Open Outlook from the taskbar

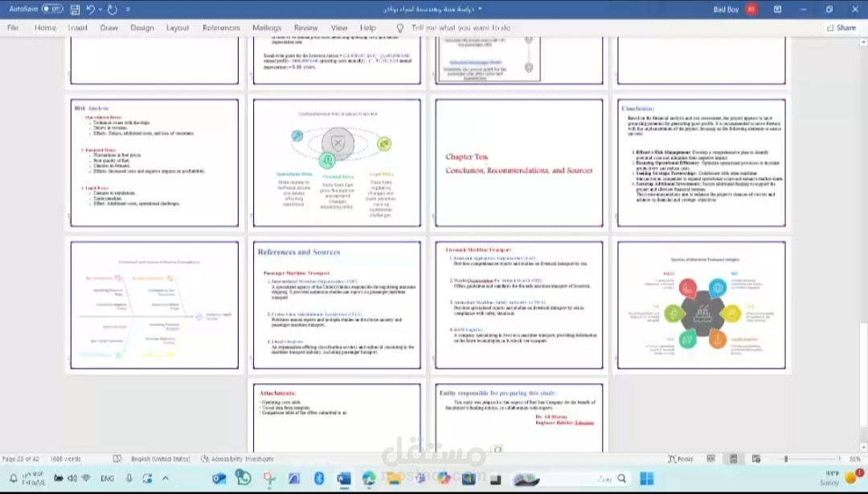point(219,479)
